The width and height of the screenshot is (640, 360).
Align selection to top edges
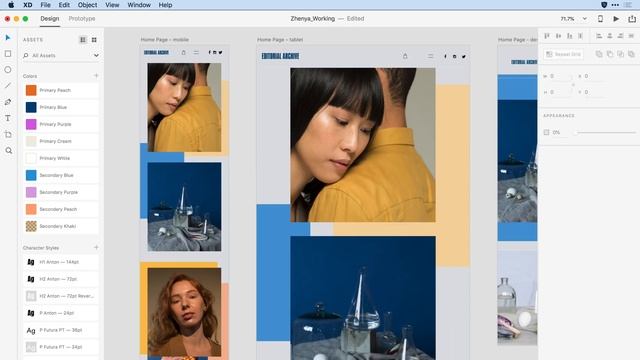pos(547,36)
